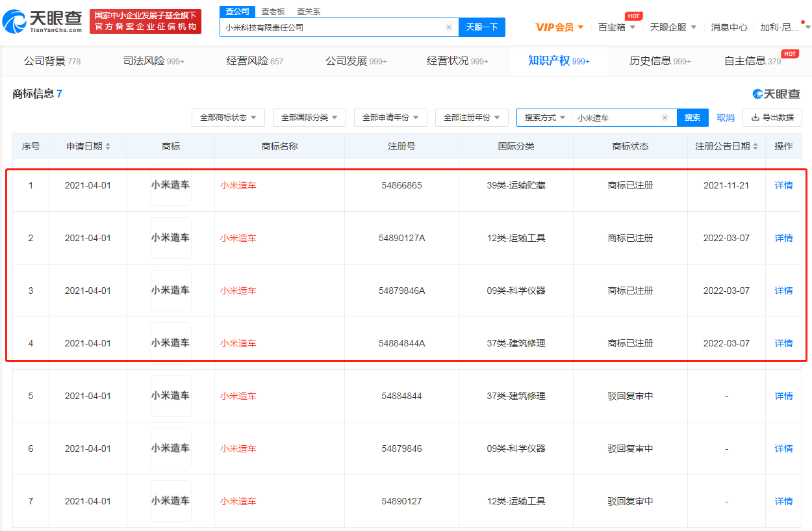Clear the 小米造车 trademark search text

coord(665,118)
